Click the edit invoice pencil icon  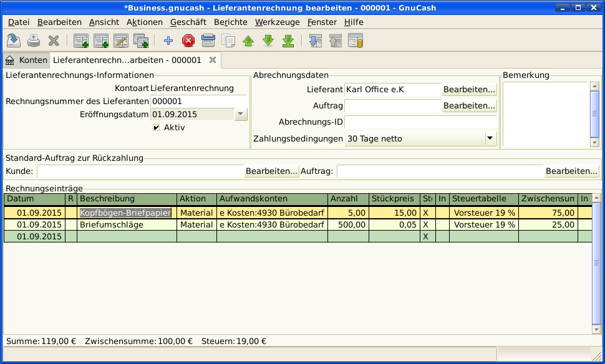121,41
